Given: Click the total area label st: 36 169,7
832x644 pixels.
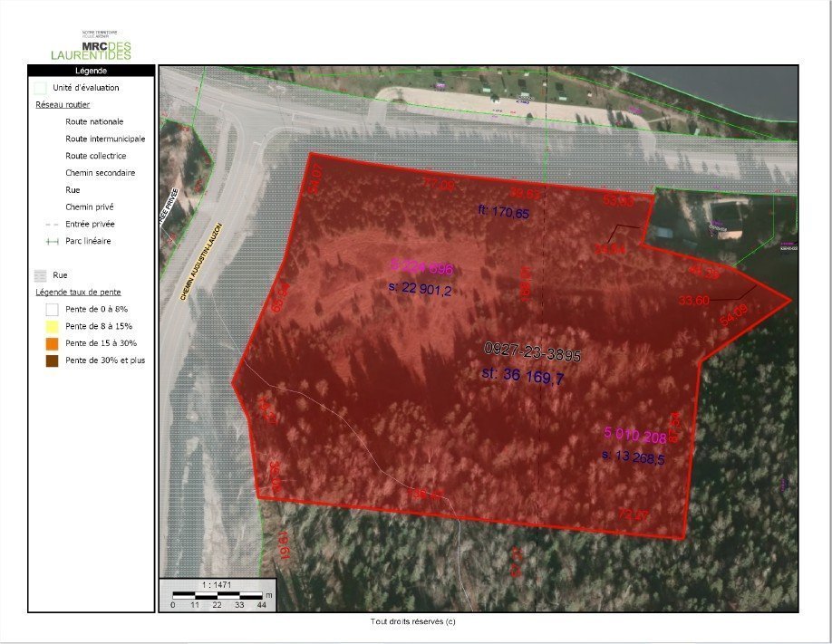Looking at the screenshot, I should [523, 376].
